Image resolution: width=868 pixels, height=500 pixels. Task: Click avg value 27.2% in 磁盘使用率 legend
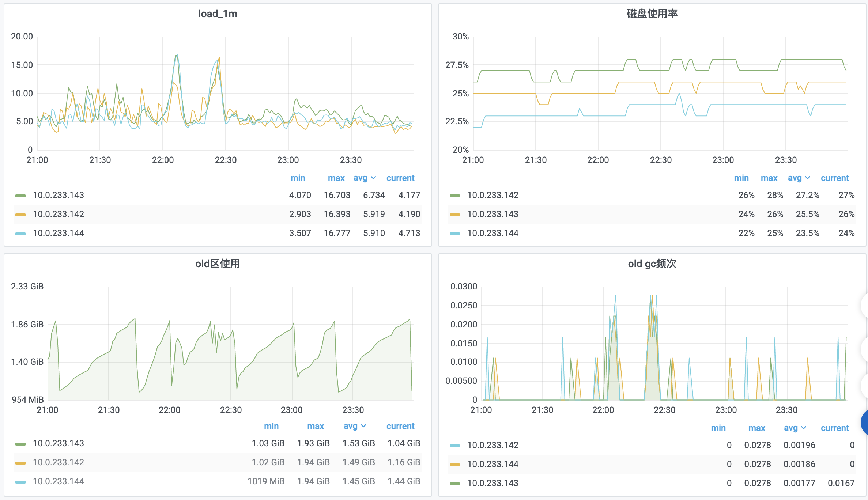[x=808, y=195]
